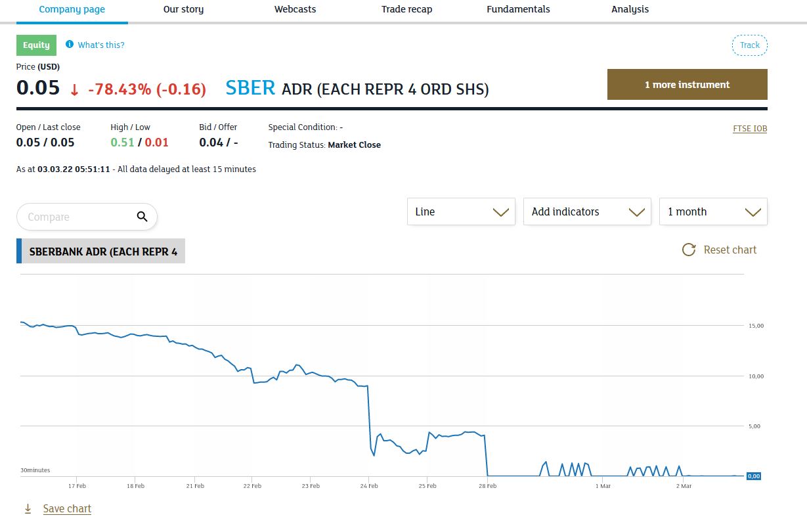This screenshot has width=807, height=532.
Task: Open the Analysis tab
Action: (630, 9)
